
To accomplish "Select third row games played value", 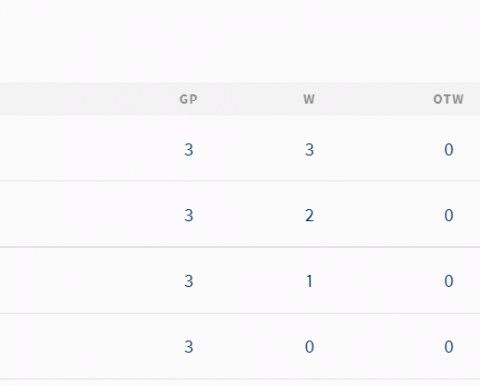I will tap(189, 281).
